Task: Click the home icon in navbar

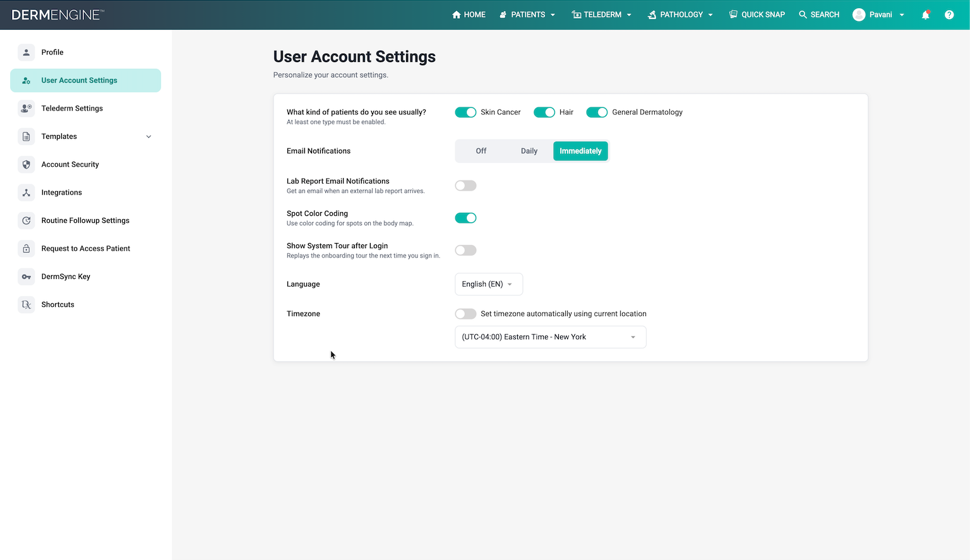Action: click(x=457, y=15)
